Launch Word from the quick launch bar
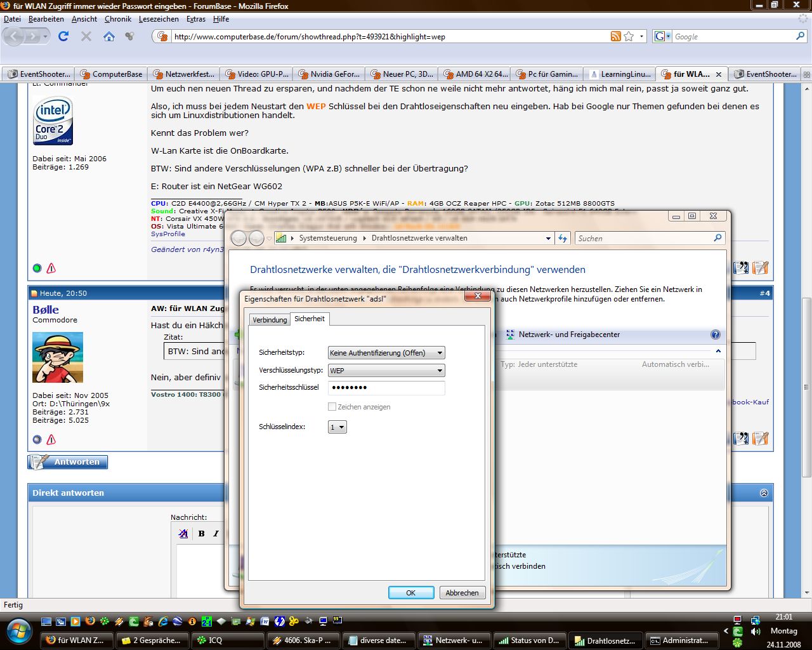The image size is (812, 650). click(x=265, y=621)
